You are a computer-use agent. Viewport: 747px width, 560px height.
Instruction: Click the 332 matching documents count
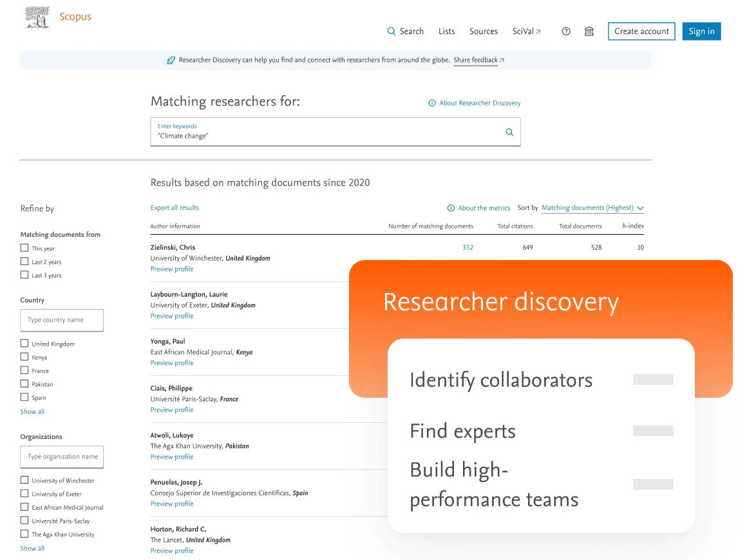coord(468,247)
